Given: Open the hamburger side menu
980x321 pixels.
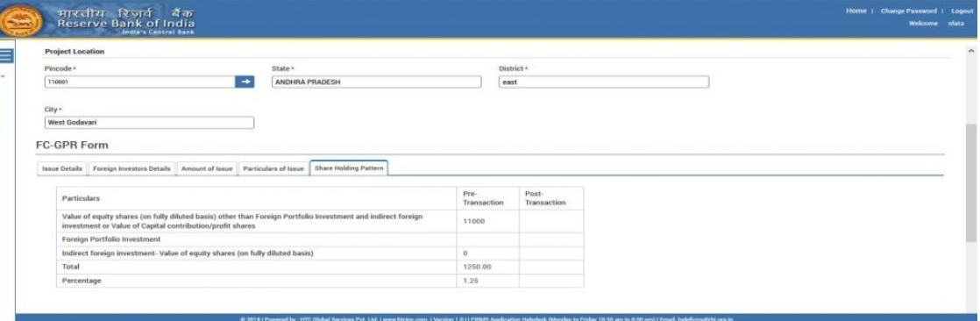Looking at the screenshot, I should (x=6, y=55).
